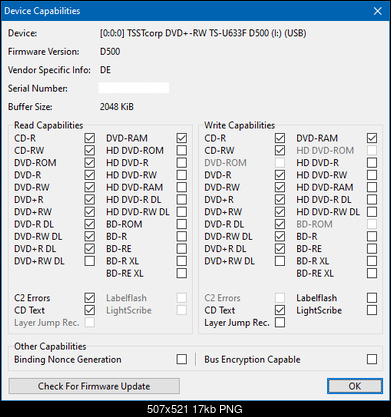This screenshot has width=391, height=417.
Task: Toggle Binding Nonce Generation checkbox
Action: click(x=182, y=359)
